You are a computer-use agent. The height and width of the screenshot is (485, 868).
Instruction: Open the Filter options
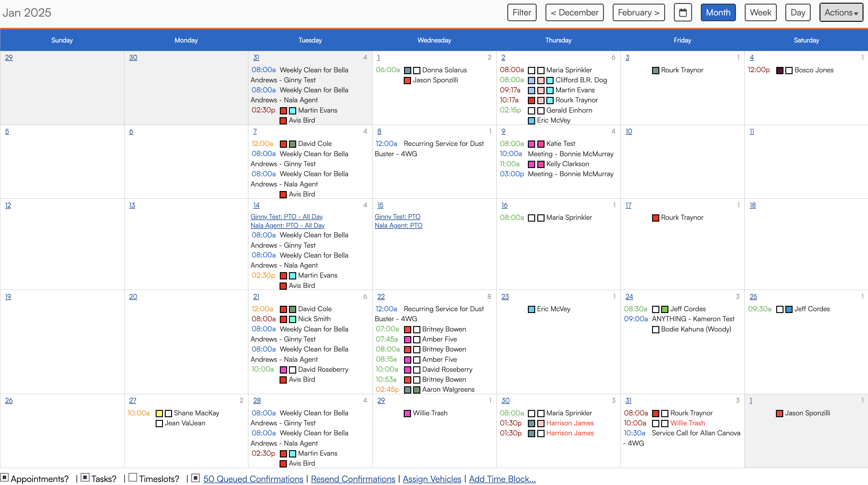[521, 12]
